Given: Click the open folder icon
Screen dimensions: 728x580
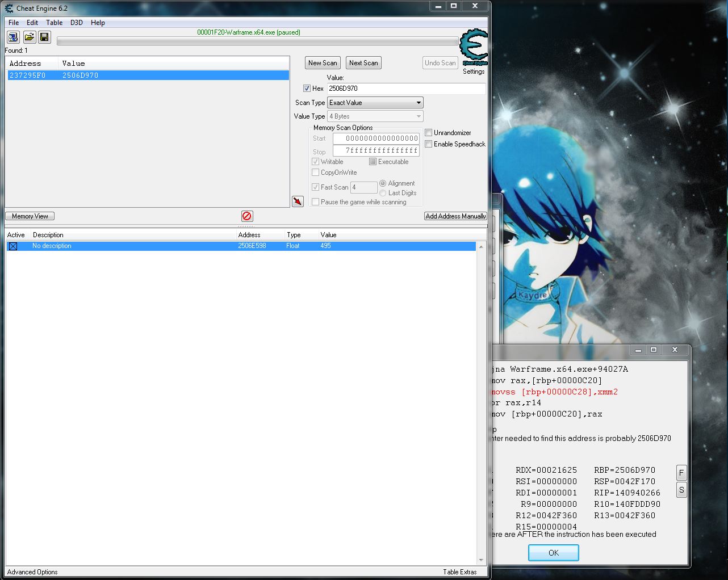Looking at the screenshot, I should click(29, 37).
